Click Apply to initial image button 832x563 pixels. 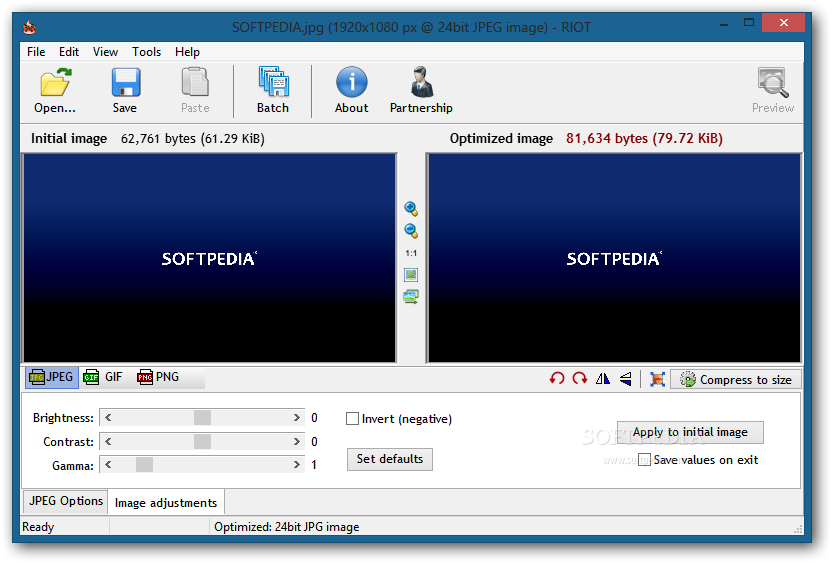[690, 432]
